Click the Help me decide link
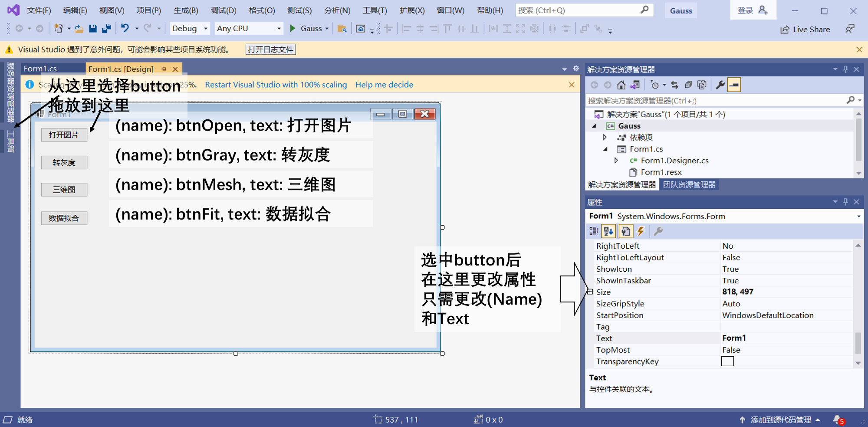 tap(384, 85)
